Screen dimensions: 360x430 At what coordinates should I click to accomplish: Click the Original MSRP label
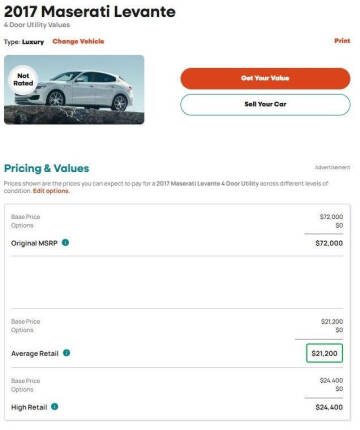34,243
